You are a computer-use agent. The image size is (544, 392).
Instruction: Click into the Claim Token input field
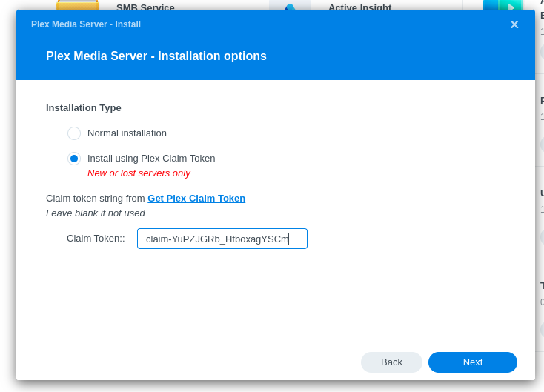(x=222, y=239)
